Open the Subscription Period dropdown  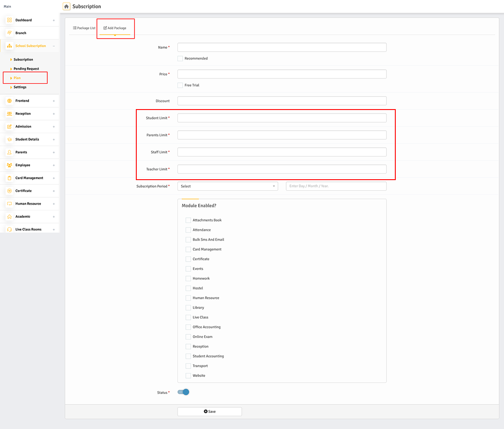tap(227, 186)
